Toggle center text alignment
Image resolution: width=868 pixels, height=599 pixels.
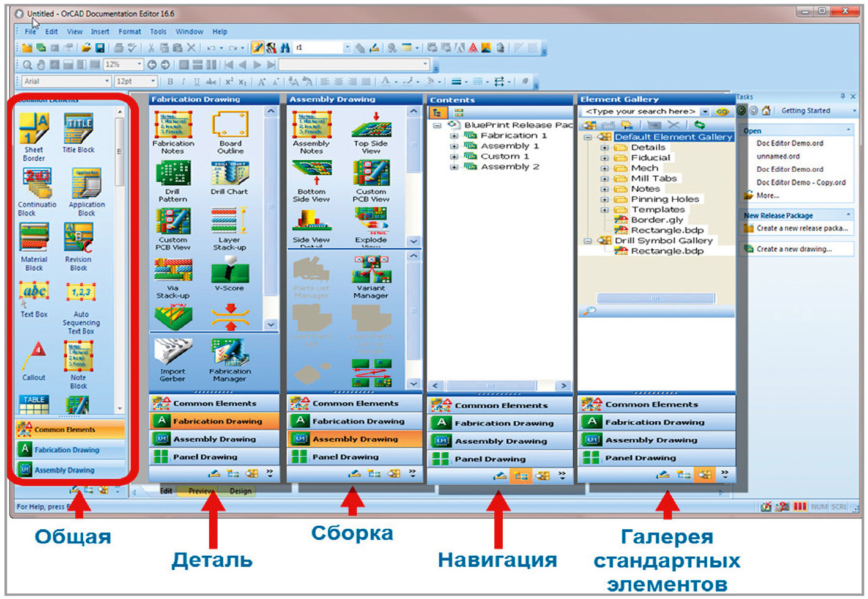(338, 81)
